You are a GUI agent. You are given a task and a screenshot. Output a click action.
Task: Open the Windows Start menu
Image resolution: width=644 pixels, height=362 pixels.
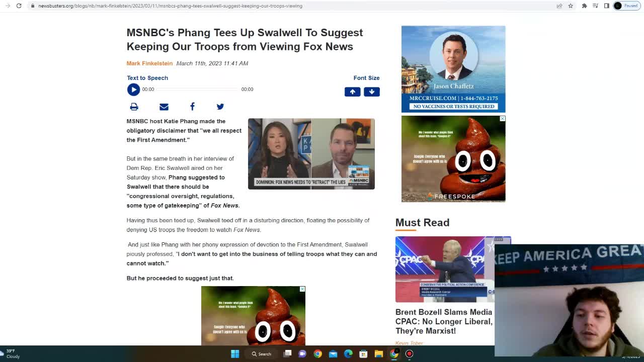[235, 354]
